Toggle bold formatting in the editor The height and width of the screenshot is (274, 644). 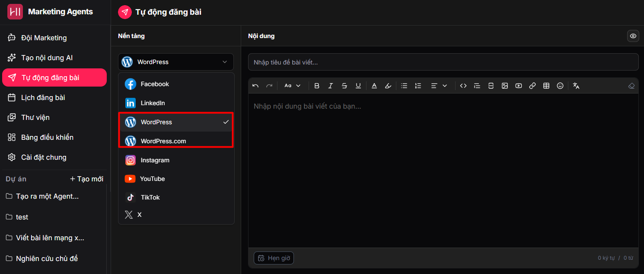(317, 86)
